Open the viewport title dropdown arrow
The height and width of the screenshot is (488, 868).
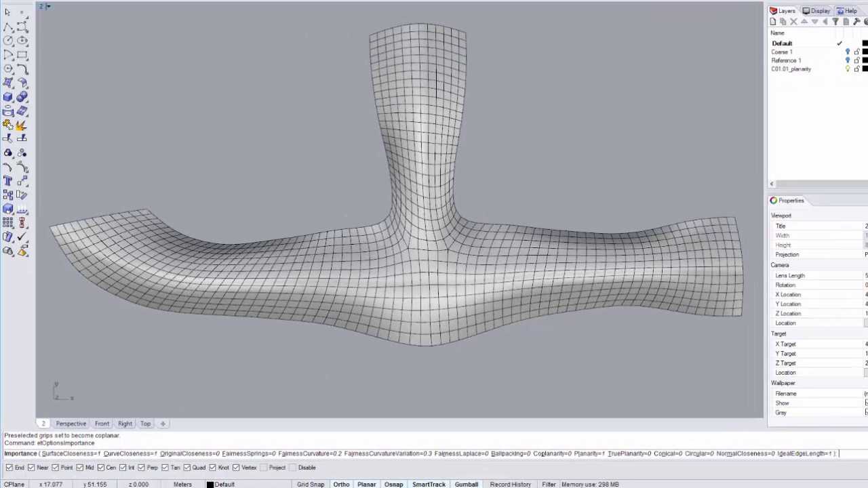[x=48, y=7]
